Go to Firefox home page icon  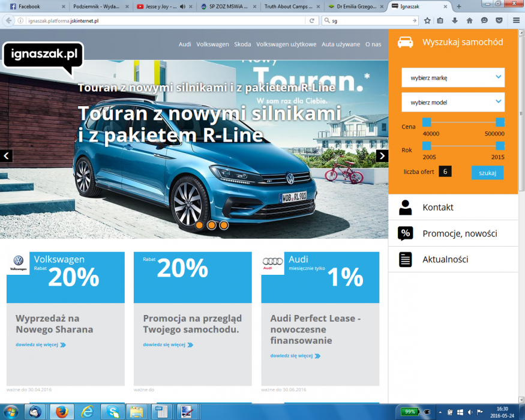pyautogui.click(x=469, y=21)
